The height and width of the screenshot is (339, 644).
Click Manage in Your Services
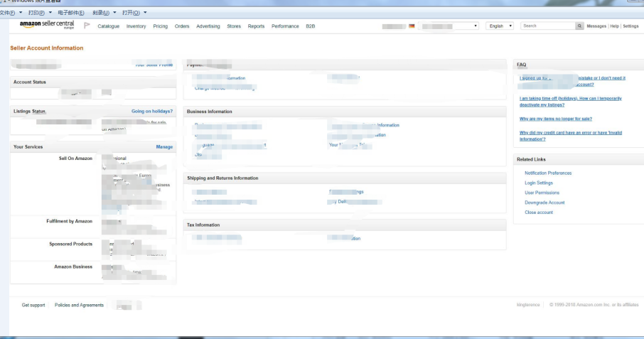(164, 147)
